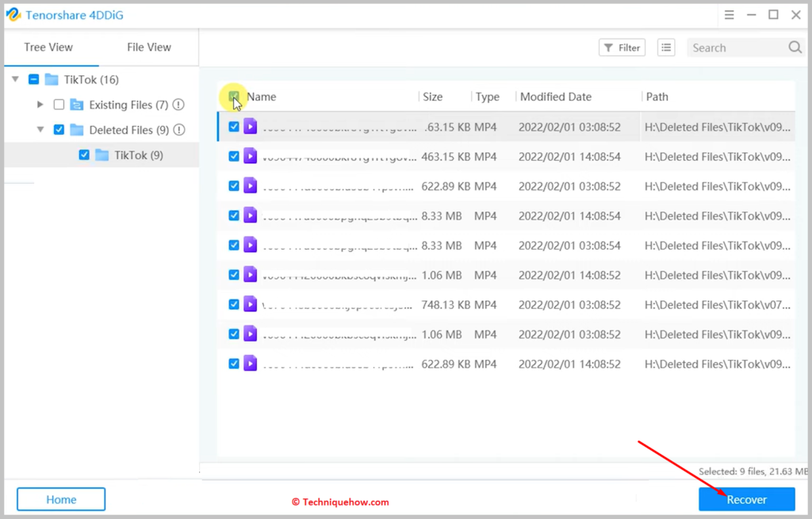Collapse the TikTok (16) tree node
This screenshot has width=812, height=519.
pos(16,79)
